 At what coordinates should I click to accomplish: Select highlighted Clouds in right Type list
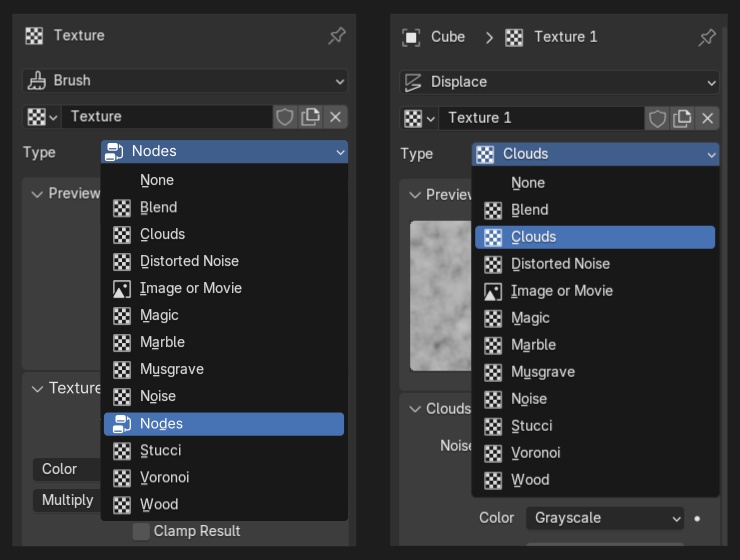pyautogui.click(x=595, y=237)
